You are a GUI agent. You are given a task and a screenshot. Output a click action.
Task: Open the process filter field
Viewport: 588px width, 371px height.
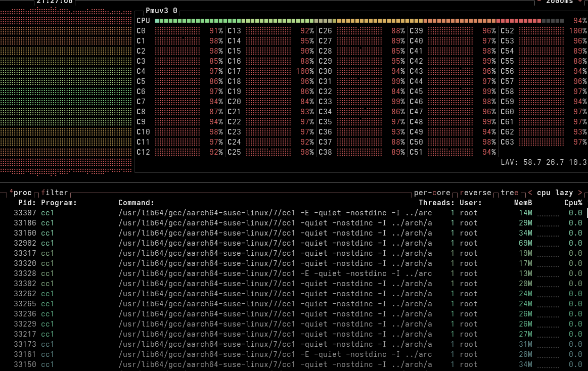(x=54, y=193)
